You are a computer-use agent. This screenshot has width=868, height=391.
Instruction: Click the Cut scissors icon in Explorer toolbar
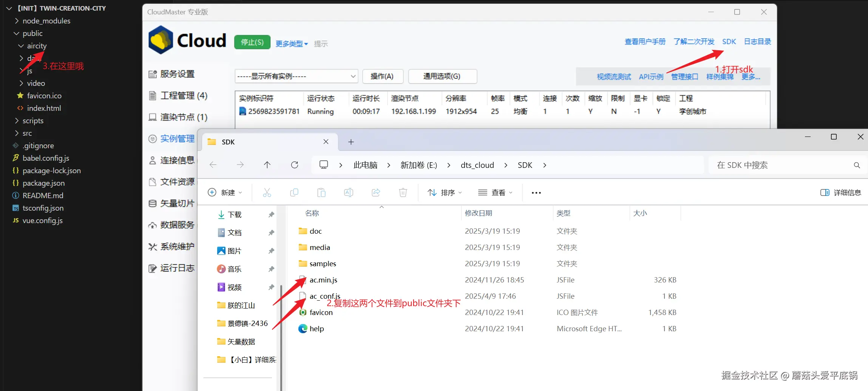click(267, 192)
